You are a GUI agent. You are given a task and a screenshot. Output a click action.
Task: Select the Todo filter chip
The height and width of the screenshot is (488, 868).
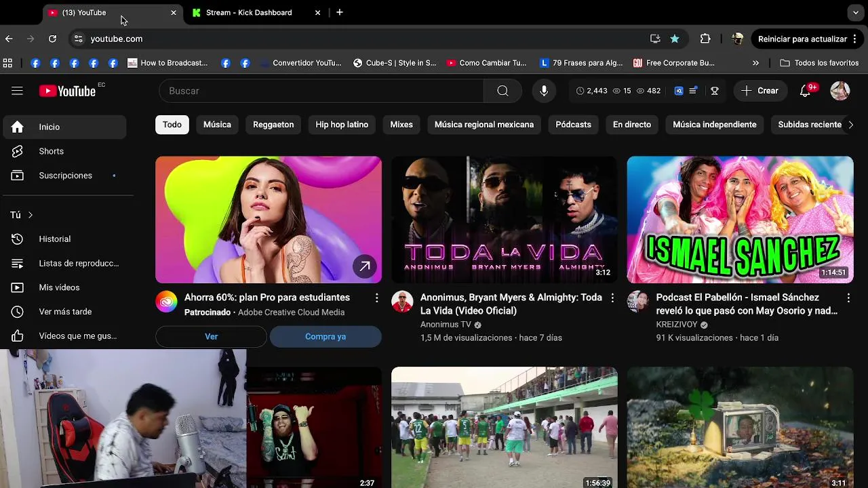[x=172, y=125]
